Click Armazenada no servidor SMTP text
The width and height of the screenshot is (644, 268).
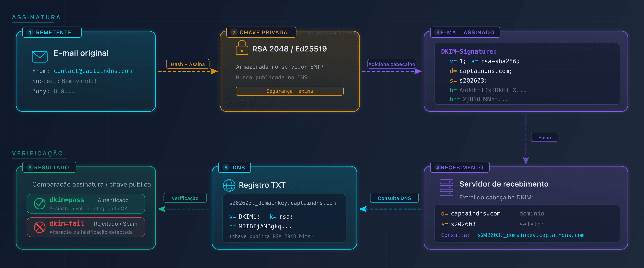279,67
